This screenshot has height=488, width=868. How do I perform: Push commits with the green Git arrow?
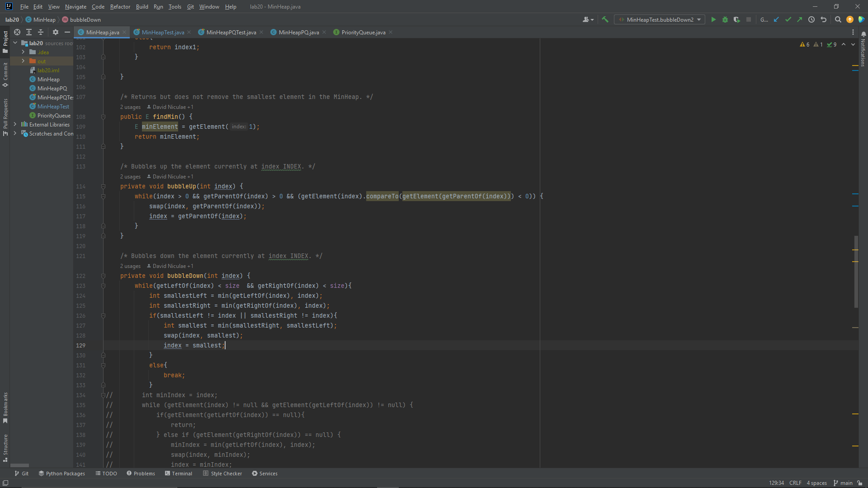click(x=800, y=19)
